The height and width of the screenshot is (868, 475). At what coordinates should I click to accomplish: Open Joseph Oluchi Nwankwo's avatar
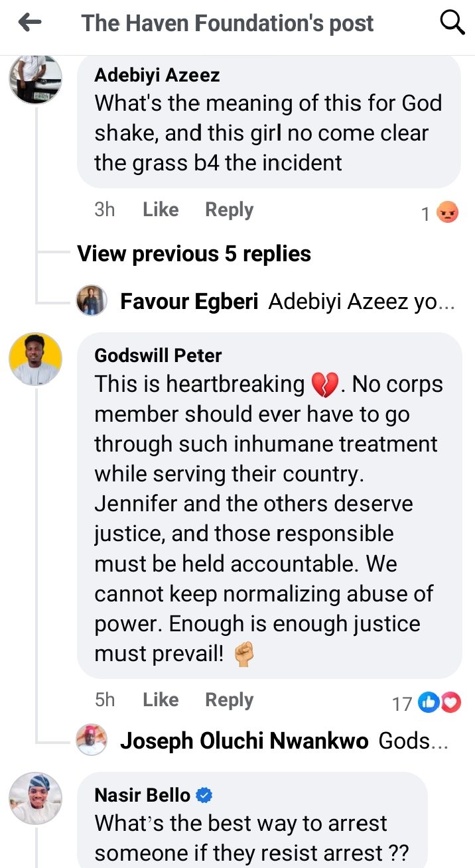point(92,740)
